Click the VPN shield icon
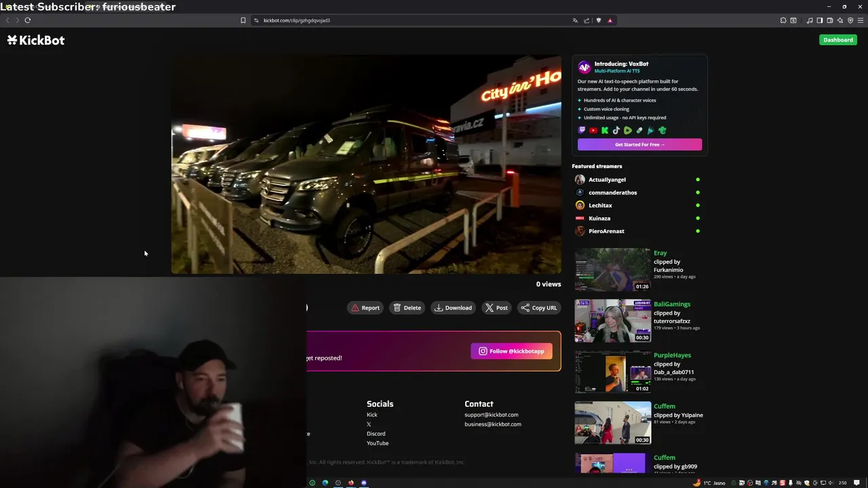 850,20
